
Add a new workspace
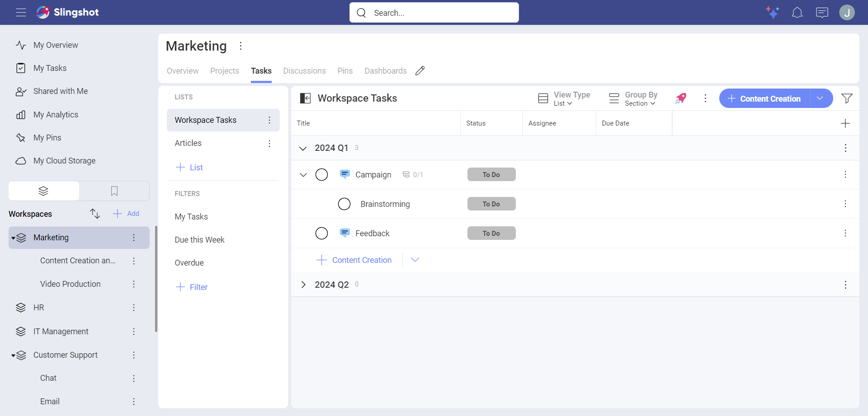[x=126, y=214]
